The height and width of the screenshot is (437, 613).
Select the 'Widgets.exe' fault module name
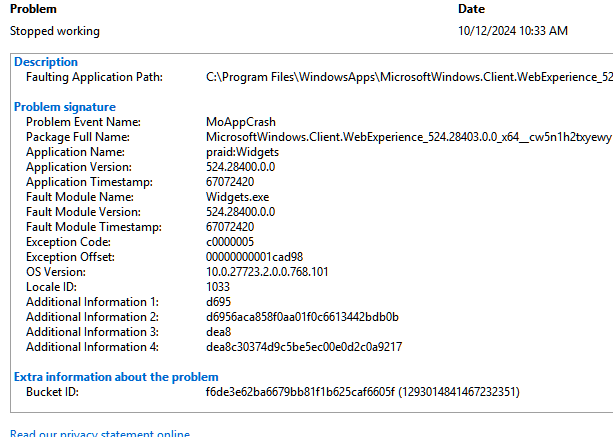coord(237,197)
